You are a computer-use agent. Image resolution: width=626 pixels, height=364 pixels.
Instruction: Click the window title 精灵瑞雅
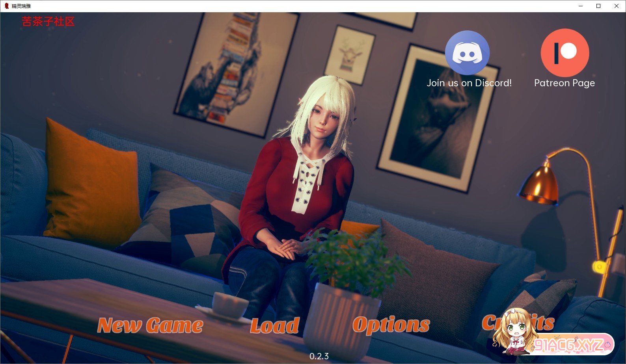point(21,6)
